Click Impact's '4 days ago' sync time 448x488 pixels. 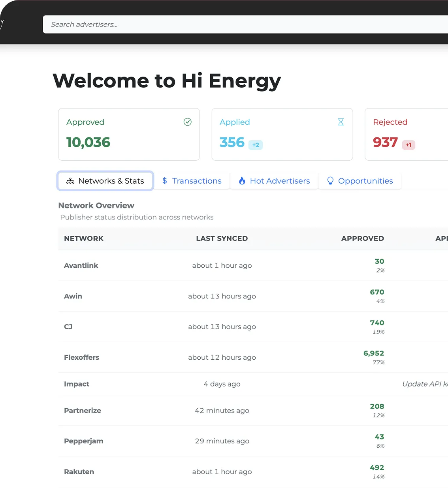coord(222,384)
